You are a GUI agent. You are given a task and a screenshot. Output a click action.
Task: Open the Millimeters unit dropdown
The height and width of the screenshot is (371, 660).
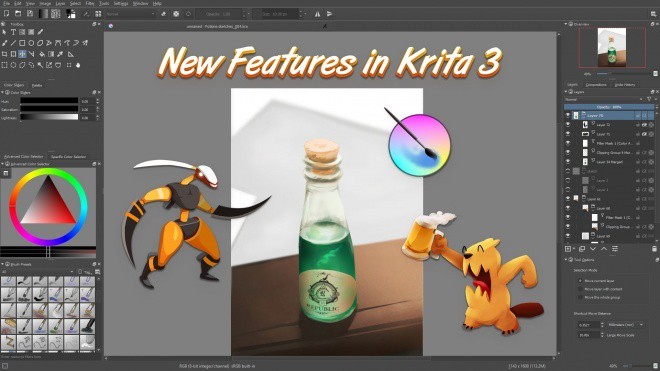coord(625,325)
